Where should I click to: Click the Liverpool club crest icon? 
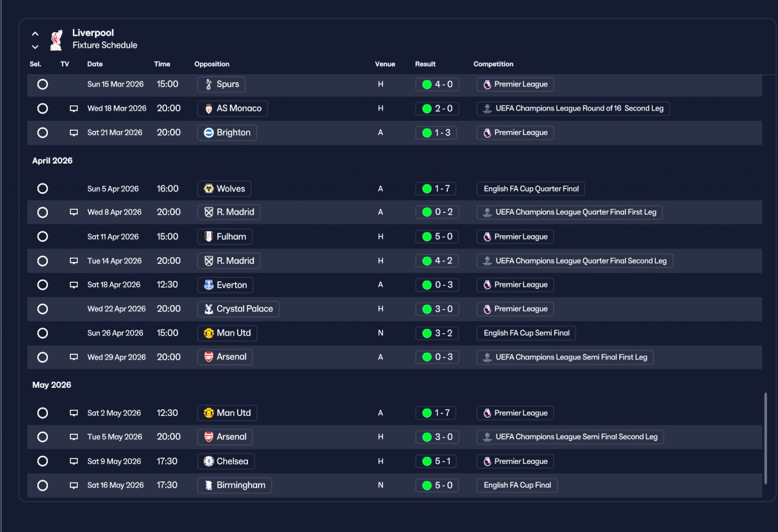[56, 40]
